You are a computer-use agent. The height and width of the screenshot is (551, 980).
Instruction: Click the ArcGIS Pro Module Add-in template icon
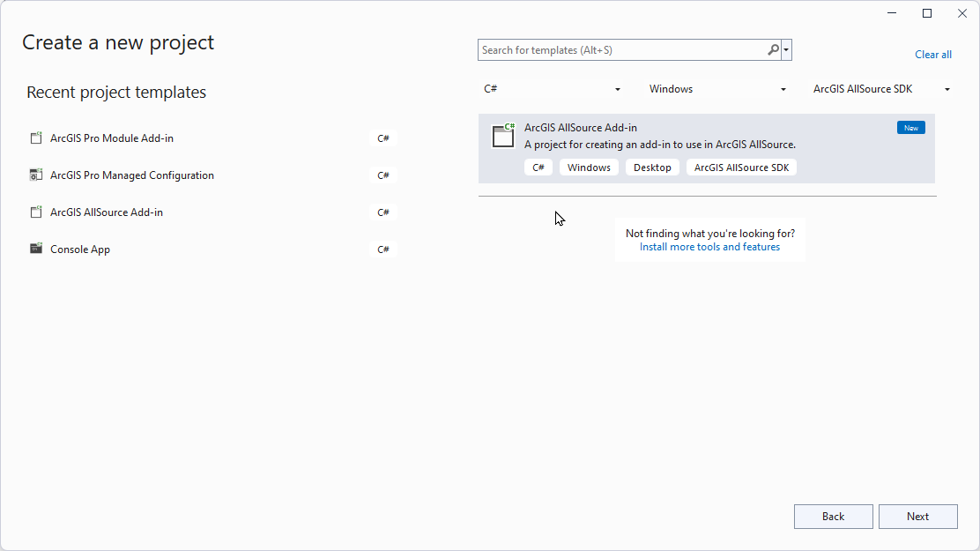(x=36, y=138)
